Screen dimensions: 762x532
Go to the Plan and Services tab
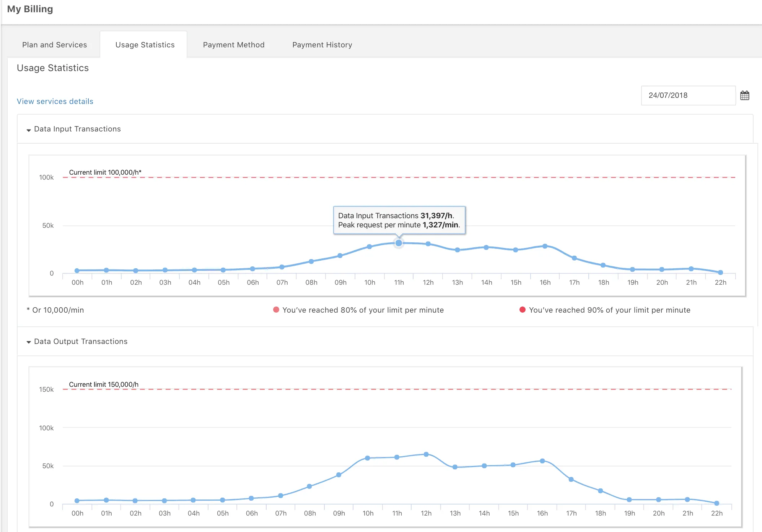pyautogui.click(x=54, y=44)
